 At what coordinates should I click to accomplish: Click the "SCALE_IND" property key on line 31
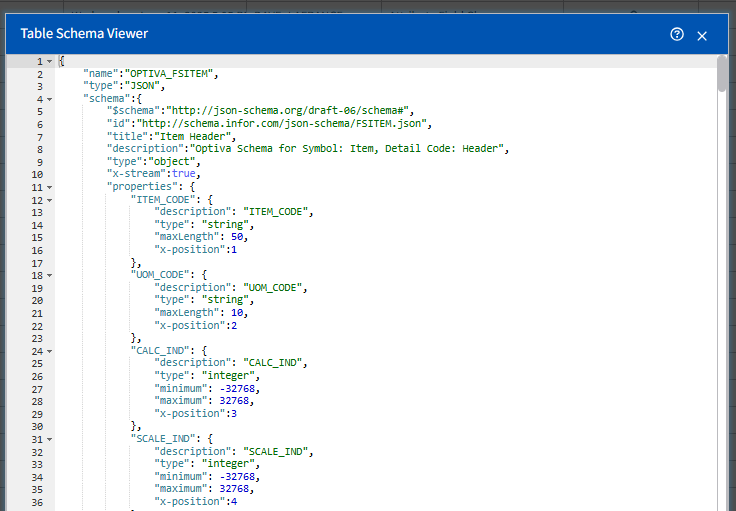tap(163, 439)
